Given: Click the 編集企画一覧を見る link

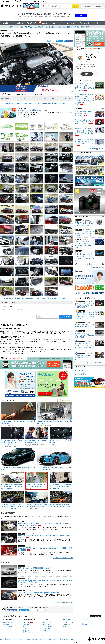Looking at the screenshot, I should (98, 267).
